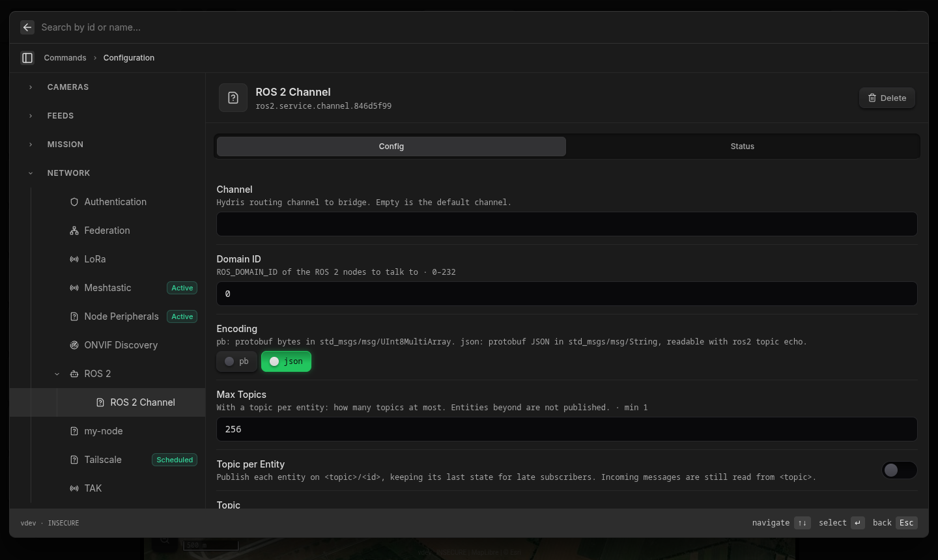
Task: Click Commands breadcrumb
Action: click(x=65, y=58)
